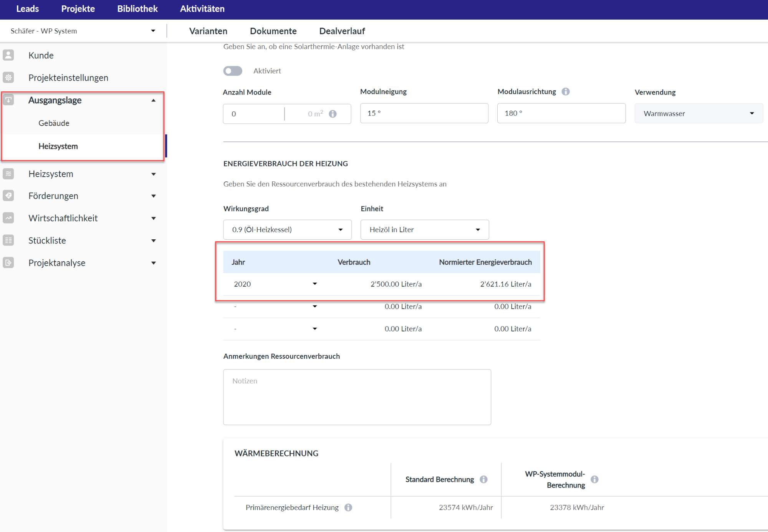Image resolution: width=768 pixels, height=532 pixels.
Task: Open the Wirkungsgrad dropdown
Action: [287, 230]
